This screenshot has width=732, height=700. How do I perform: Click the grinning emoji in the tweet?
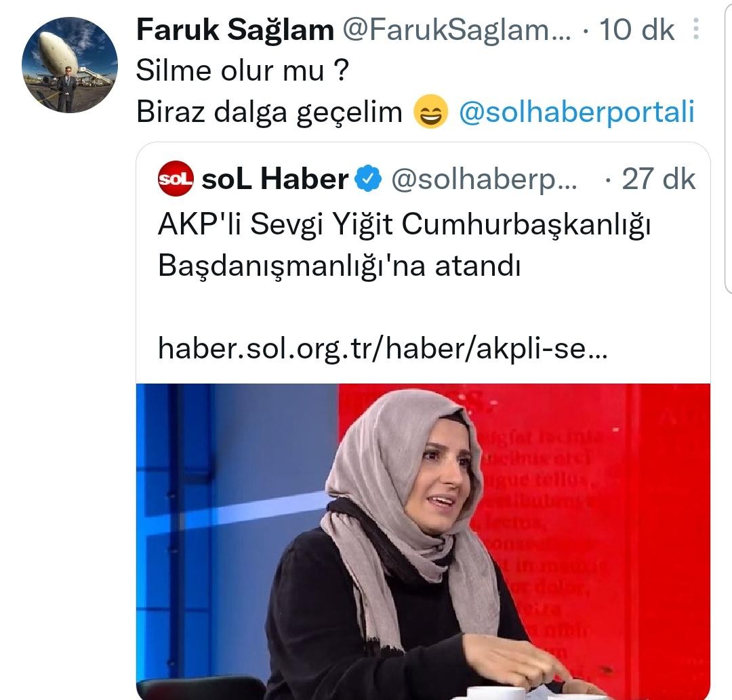[430, 112]
